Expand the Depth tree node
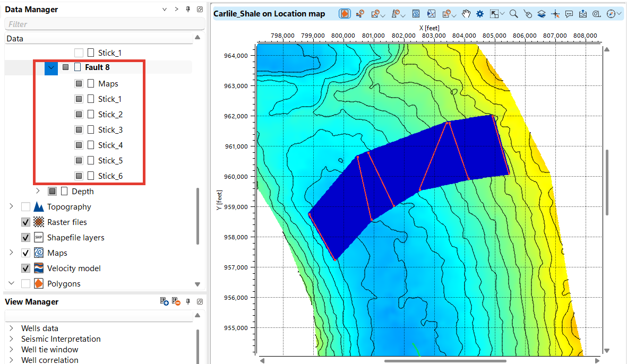 [x=38, y=191]
